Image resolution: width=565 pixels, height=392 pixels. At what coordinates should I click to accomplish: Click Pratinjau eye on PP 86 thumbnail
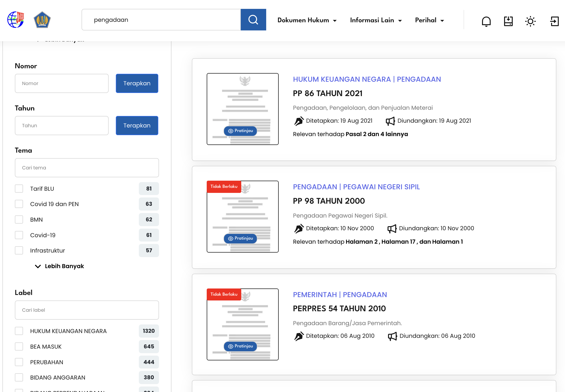coord(240,131)
